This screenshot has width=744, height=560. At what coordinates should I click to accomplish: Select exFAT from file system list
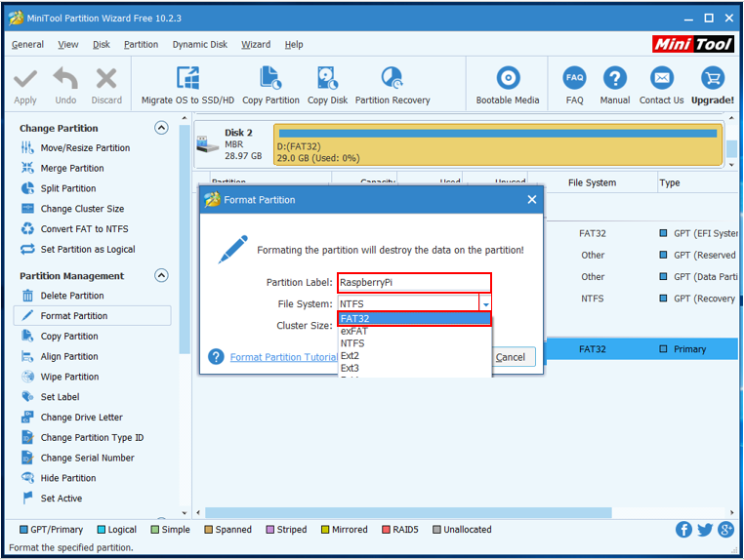click(x=414, y=331)
